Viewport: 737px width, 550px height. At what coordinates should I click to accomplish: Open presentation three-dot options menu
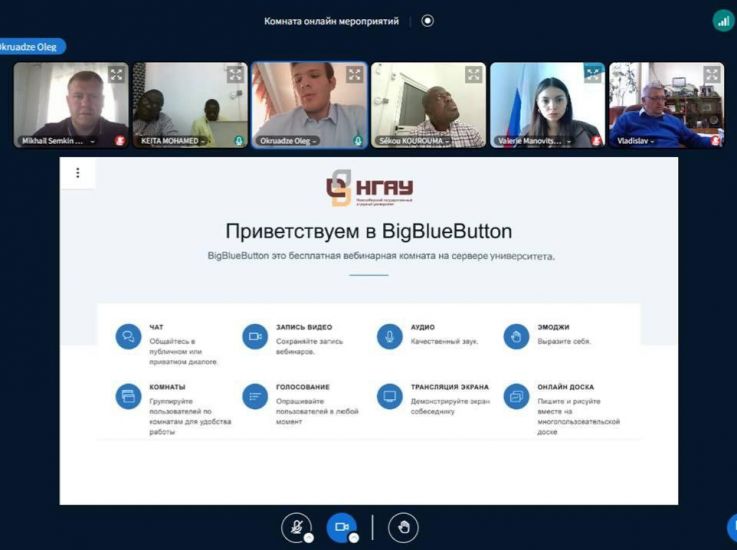(x=78, y=173)
